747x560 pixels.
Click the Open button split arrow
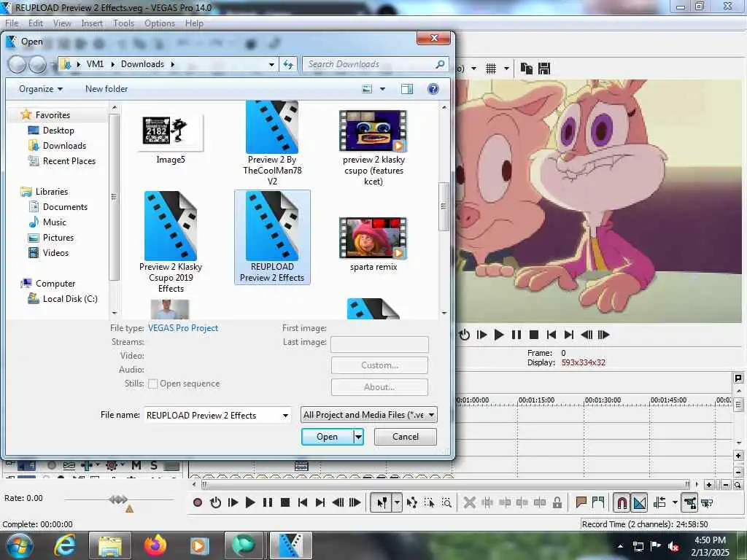(x=359, y=437)
